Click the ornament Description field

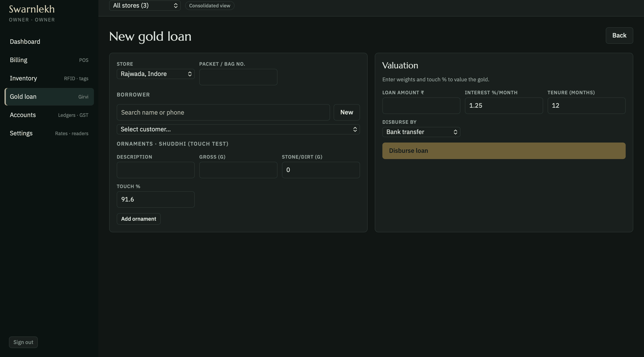coord(155,170)
